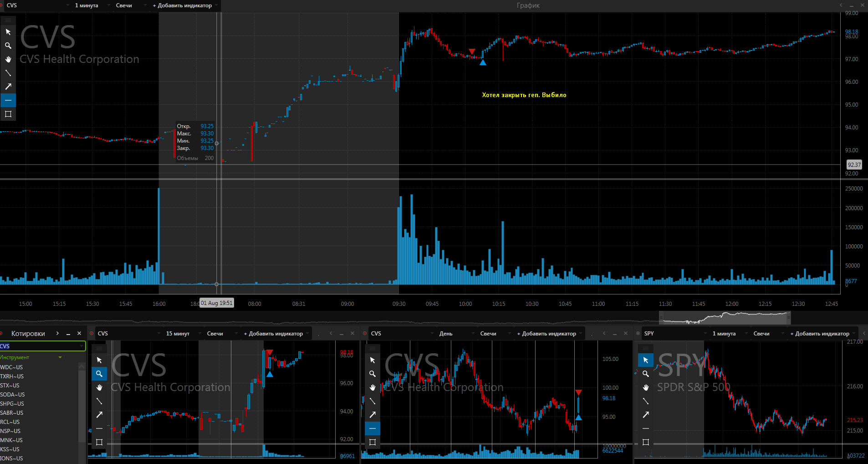The height and width of the screenshot is (464, 868).
Task: Open SPY symbol dropdown
Action: point(675,334)
